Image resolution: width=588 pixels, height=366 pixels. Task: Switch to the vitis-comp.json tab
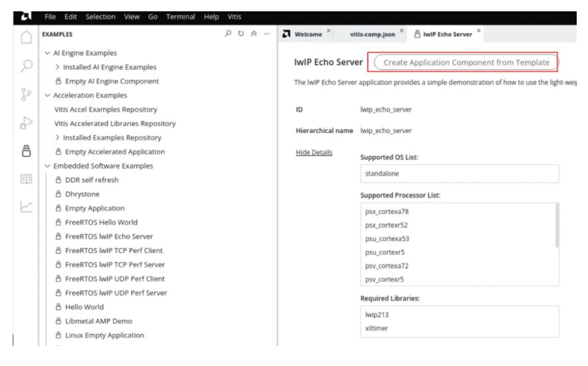(x=372, y=34)
